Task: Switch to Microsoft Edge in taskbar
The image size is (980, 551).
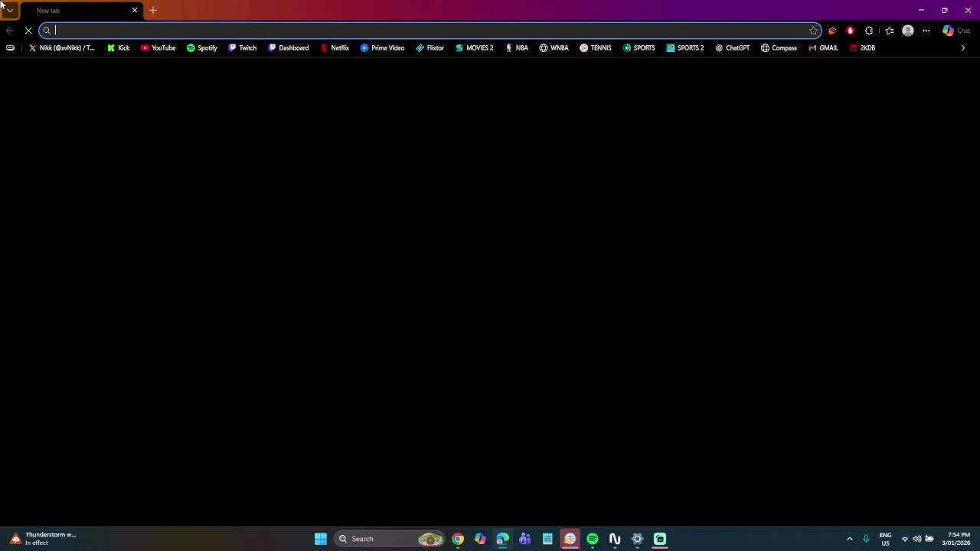Action: pos(502,539)
